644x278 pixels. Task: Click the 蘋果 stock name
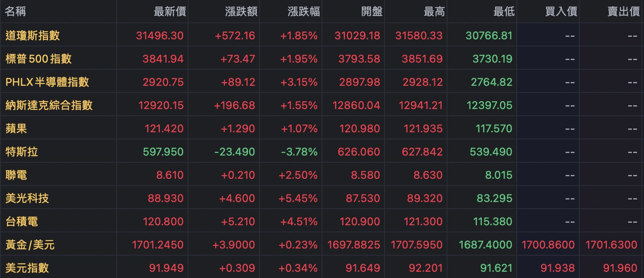pos(16,128)
